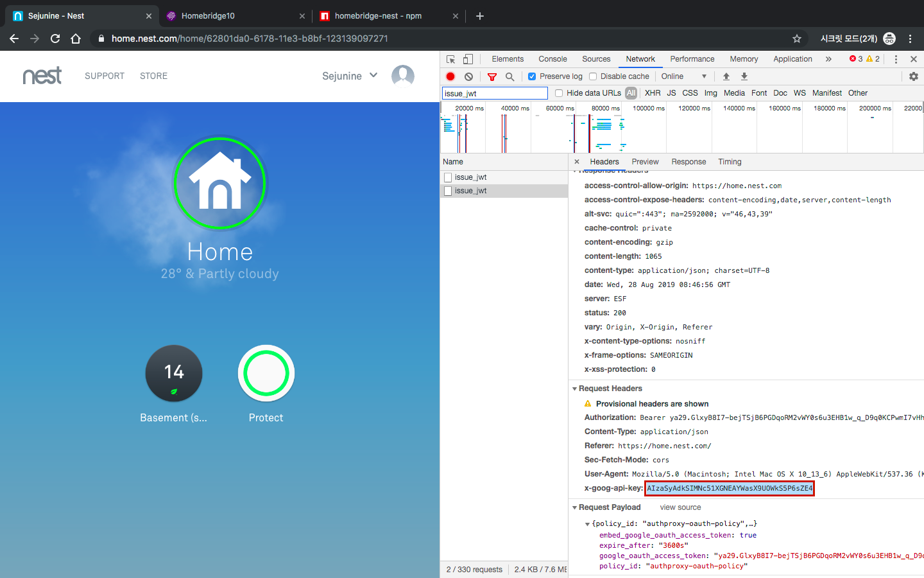Open a new browser tab
Viewport: 924px width, 578px height.
tap(480, 16)
